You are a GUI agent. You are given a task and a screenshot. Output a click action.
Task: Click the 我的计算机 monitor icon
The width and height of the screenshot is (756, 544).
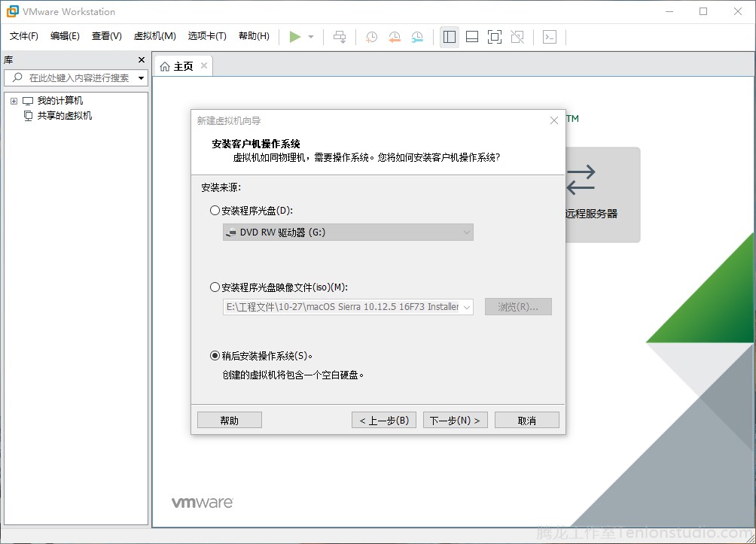click(x=28, y=101)
